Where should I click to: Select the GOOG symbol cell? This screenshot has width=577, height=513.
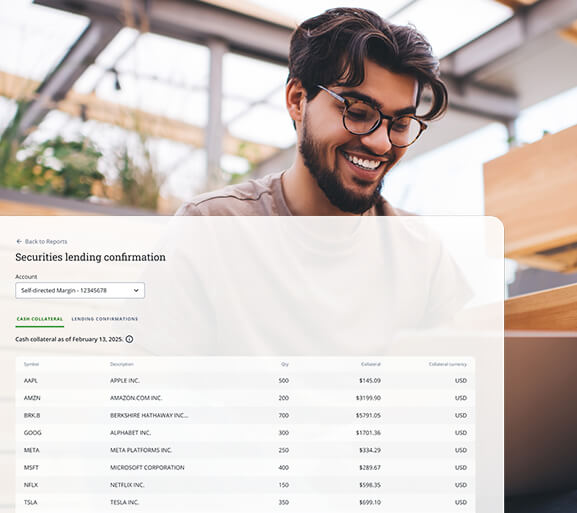click(x=32, y=433)
